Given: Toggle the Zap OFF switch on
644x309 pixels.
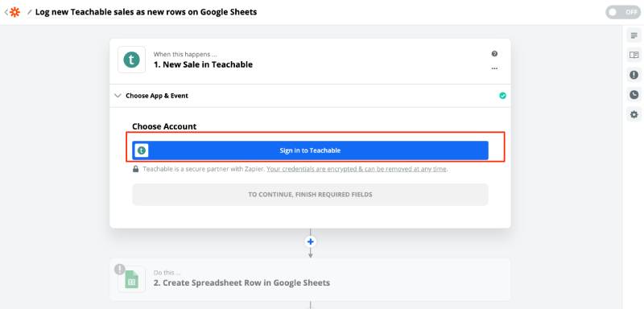Looking at the screenshot, I should [622, 12].
